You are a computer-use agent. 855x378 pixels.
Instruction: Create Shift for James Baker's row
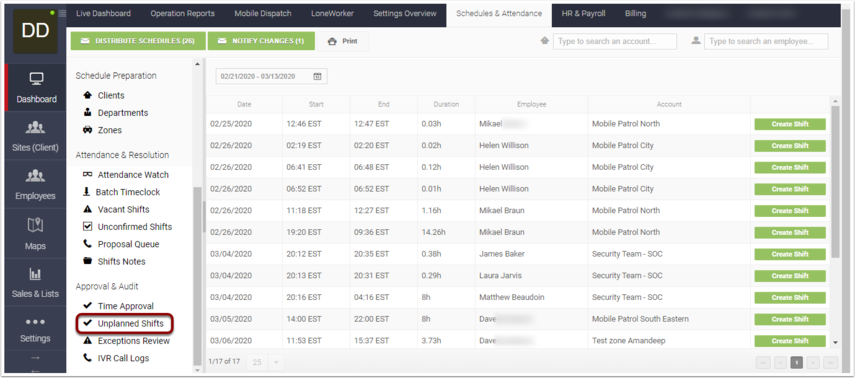pos(790,254)
